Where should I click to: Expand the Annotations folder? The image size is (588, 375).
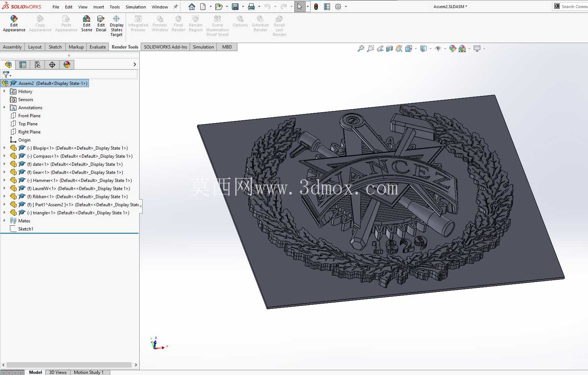tap(4, 107)
